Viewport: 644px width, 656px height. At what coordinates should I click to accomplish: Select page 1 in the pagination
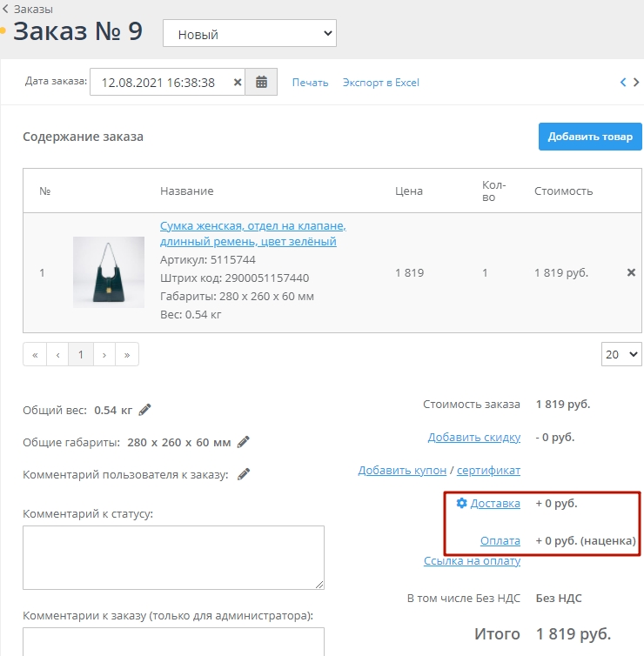[x=81, y=354]
